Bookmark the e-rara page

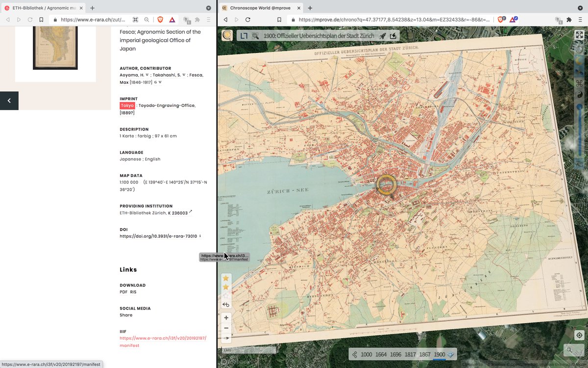click(x=42, y=20)
